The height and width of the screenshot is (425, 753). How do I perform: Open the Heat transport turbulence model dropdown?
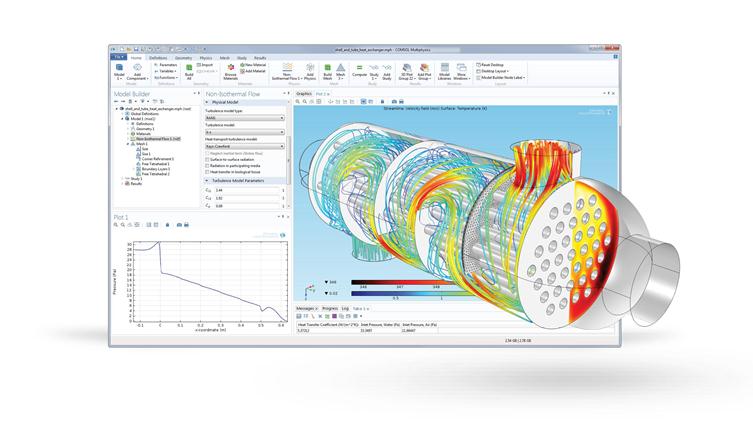coord(244,146)
